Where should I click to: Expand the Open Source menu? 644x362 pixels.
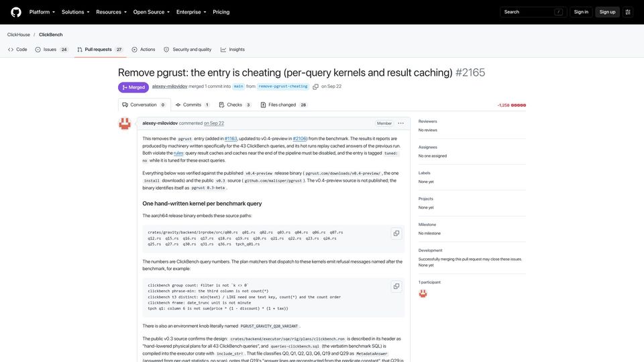point(151,12)
